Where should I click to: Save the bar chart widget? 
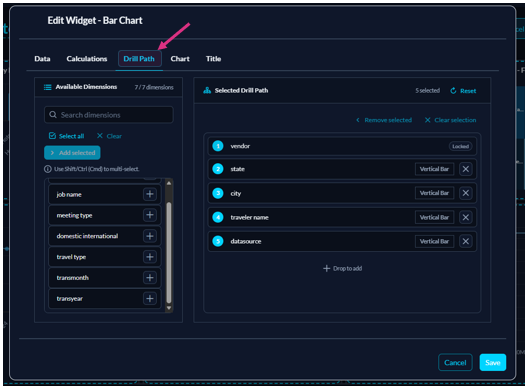(493, 363)
